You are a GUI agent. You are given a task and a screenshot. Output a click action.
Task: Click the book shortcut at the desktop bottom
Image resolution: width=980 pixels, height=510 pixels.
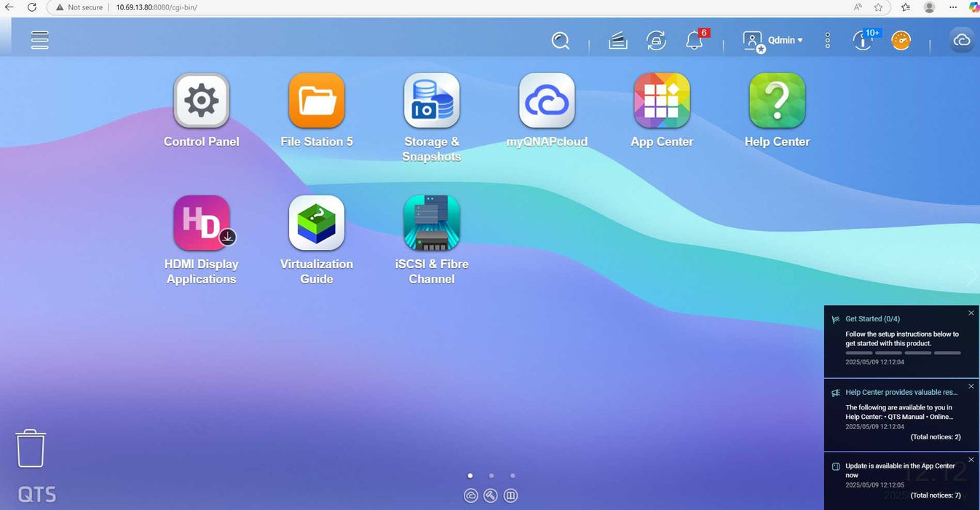coord(511,495)
